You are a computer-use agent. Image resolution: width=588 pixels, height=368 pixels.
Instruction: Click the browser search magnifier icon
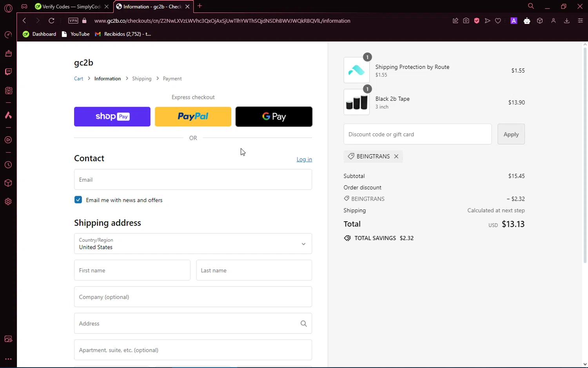[531, 6]
